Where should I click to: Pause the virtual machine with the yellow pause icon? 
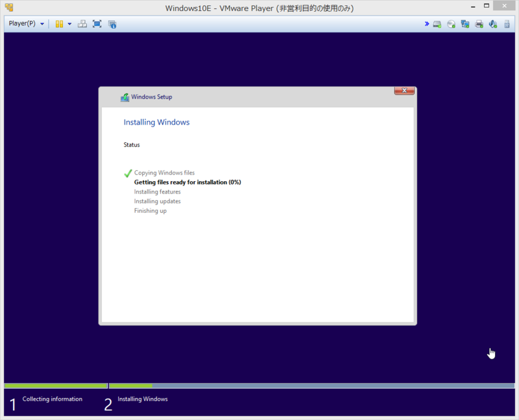point(59,24)
